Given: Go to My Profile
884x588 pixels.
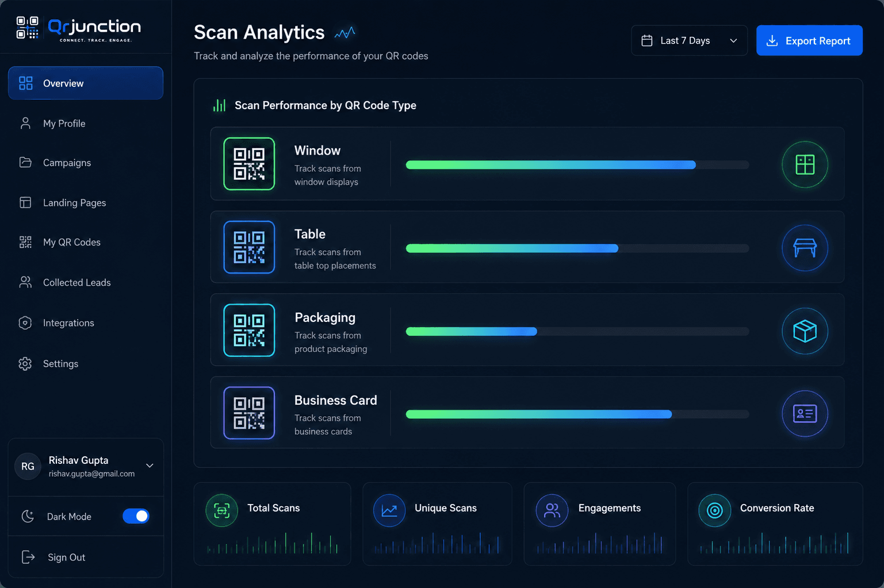Looking at the screenshot, I should click(86, 124).
